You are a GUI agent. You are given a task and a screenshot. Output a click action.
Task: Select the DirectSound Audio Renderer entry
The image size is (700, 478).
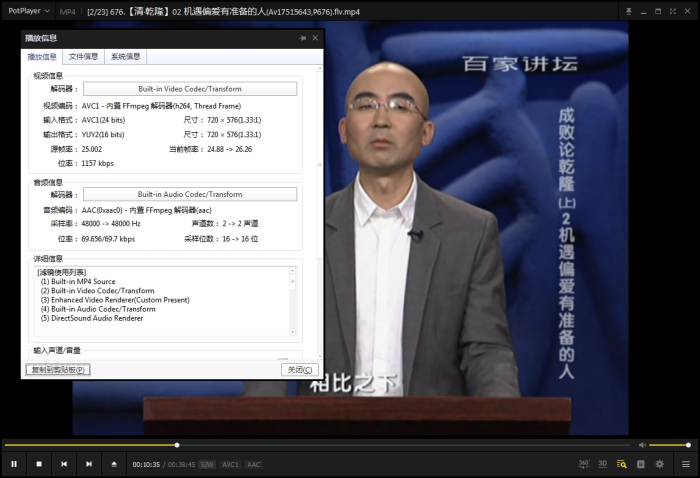(x=92, y=318)
